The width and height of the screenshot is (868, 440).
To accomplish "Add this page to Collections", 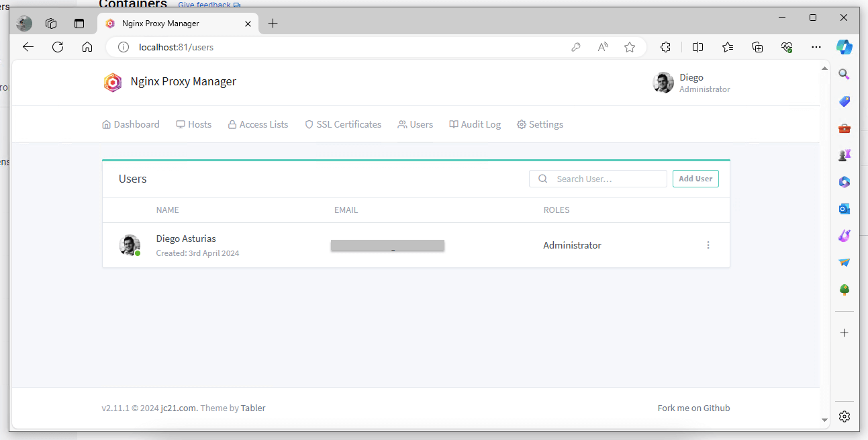I will pos(757,47).
